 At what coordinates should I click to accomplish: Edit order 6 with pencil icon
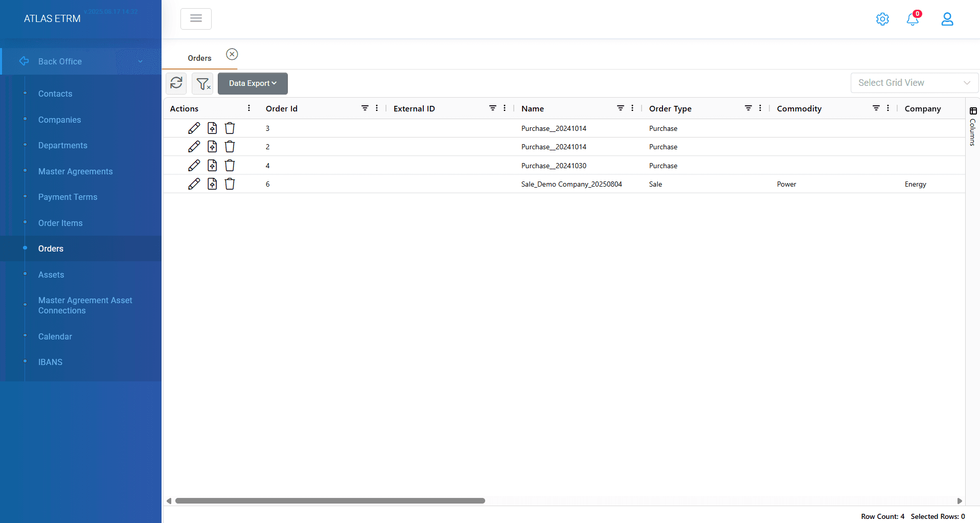(x=194, y=184)
